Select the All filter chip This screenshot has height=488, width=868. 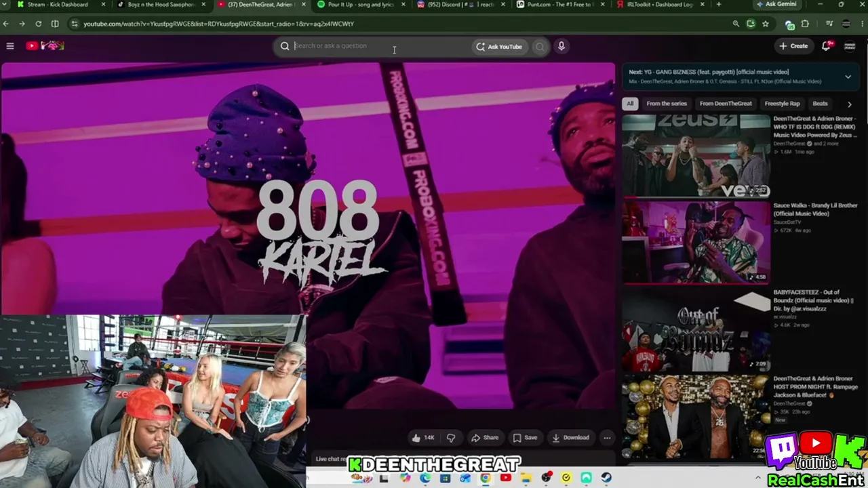tap(630, 104)
